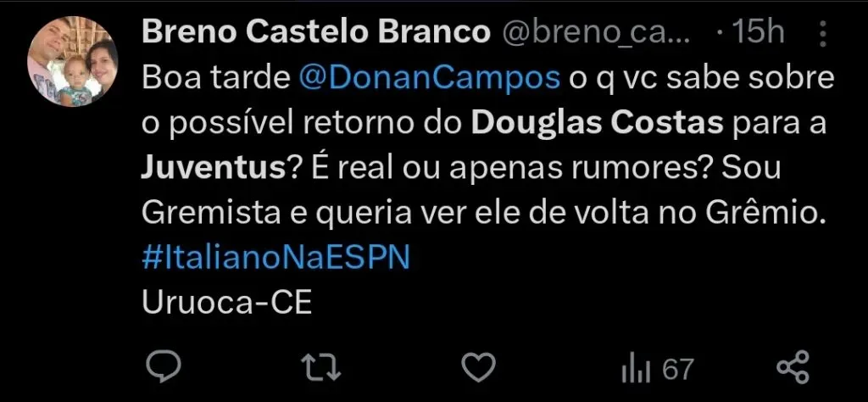Visit the @DonanCampos mention
This screenshot has height=402, width=868.
click(x=430, y=79)
